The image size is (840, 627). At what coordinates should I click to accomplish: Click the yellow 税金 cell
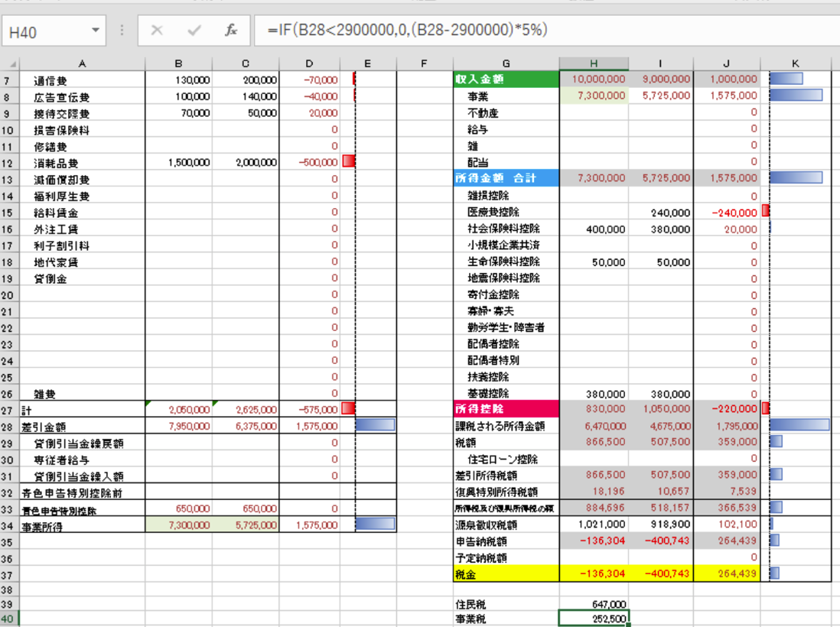(x=506, y=574)
